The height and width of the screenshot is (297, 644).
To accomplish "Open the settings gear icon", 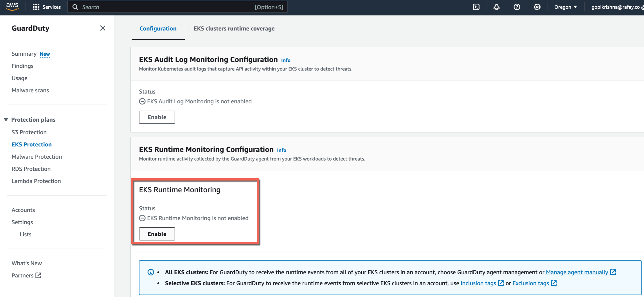I will click(x=537, y=7).
